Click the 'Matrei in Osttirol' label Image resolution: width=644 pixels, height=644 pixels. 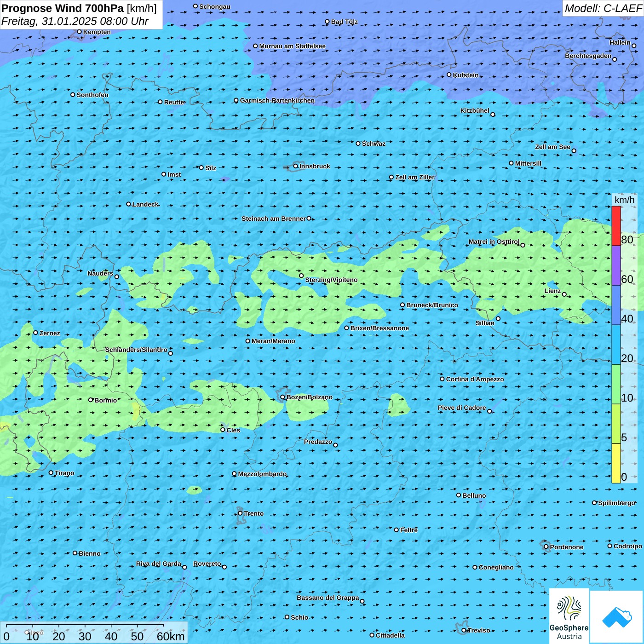494,241
